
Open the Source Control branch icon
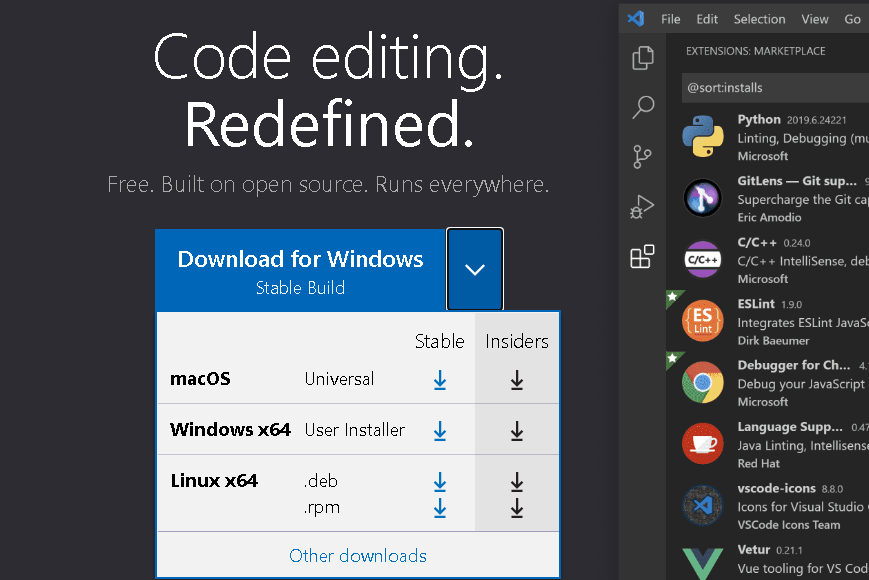[x=642, y=157]
